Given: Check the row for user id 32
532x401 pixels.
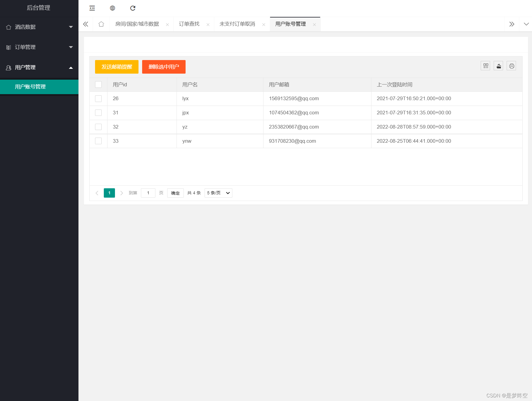Looking at the screenshot, I should point(98,127).
